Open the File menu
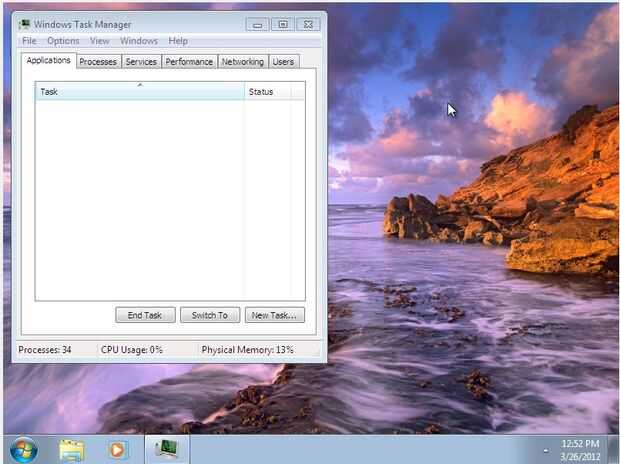Image resolution: width=620 pixels, height=464 pixels. [x=29, y=41]
